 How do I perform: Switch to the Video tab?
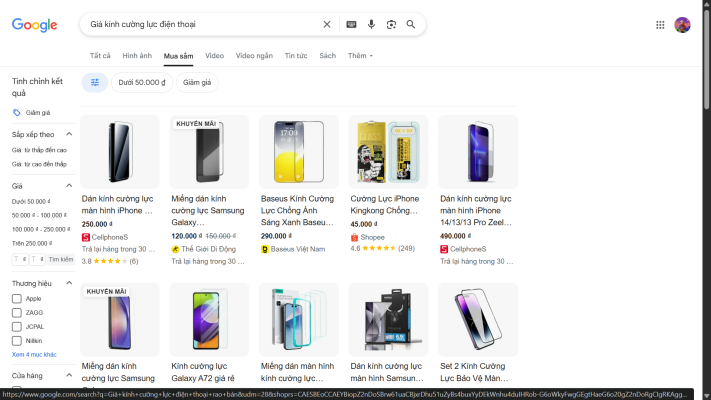tap(214, 56)
